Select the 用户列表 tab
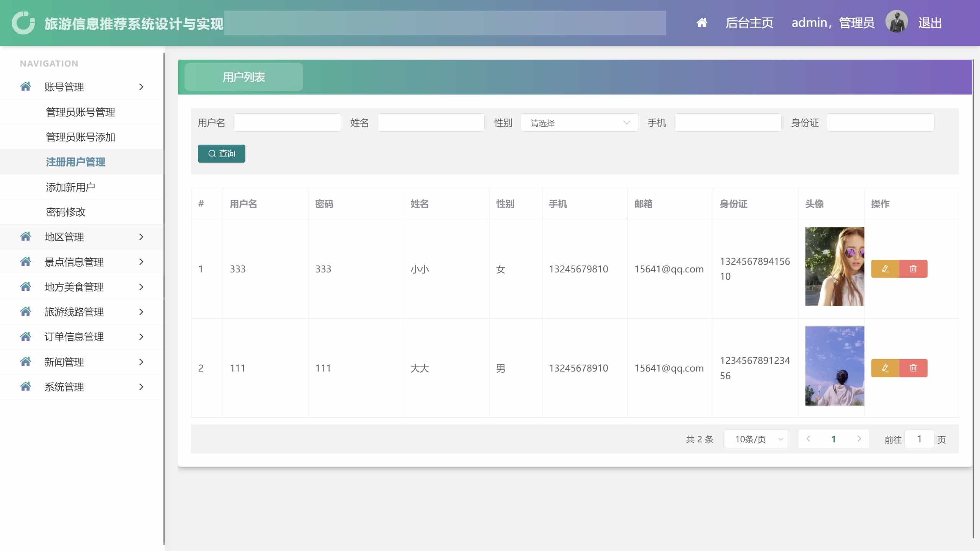The height and width of the screenshot is (551, 980). 244,77
